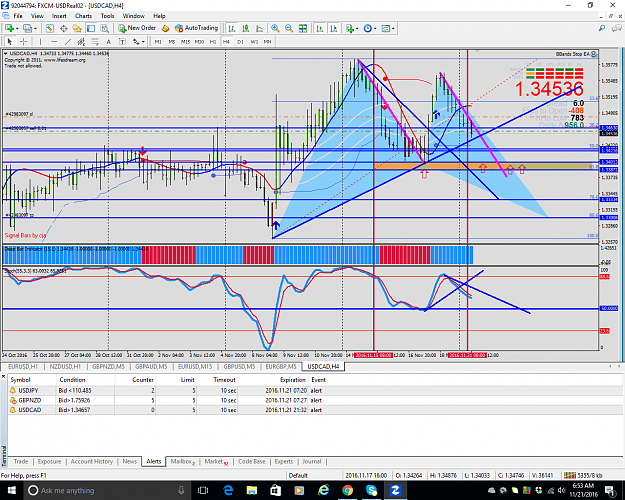Select the Vertical Line drawing tool

coord(40,41)
